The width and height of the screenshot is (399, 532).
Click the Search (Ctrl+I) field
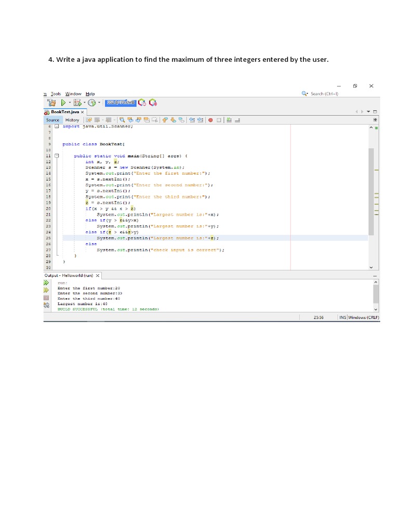pyautogui.click(x=324, y=94)
